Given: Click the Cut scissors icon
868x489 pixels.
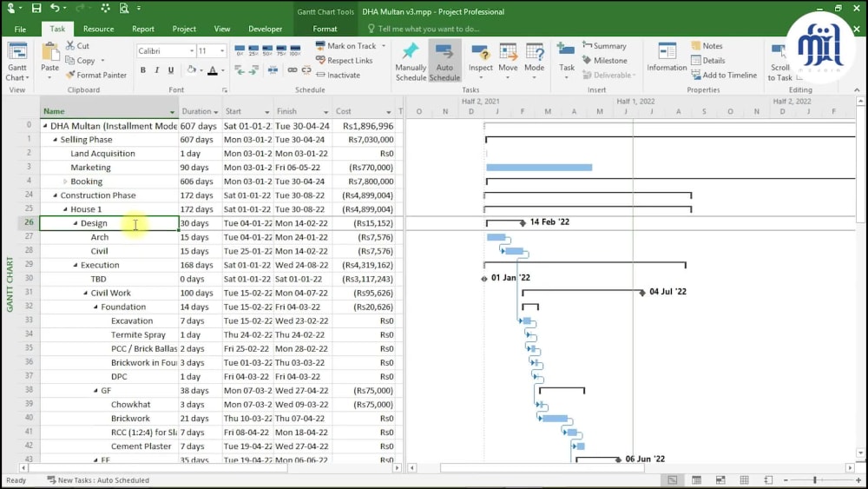Looking at the screenshot, I should (70, 45).
